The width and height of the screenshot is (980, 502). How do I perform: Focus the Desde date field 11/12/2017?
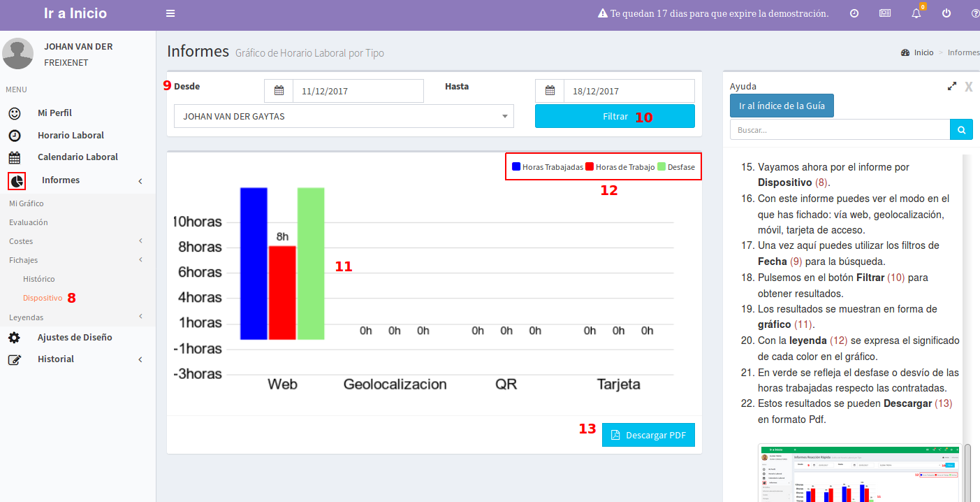tap(358, 91)
